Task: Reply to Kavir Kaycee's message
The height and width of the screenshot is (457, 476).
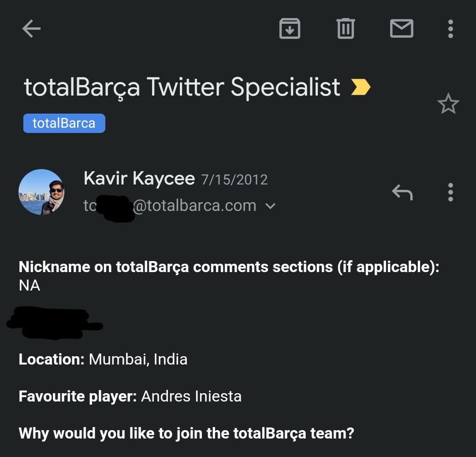Action: [402, 192]
